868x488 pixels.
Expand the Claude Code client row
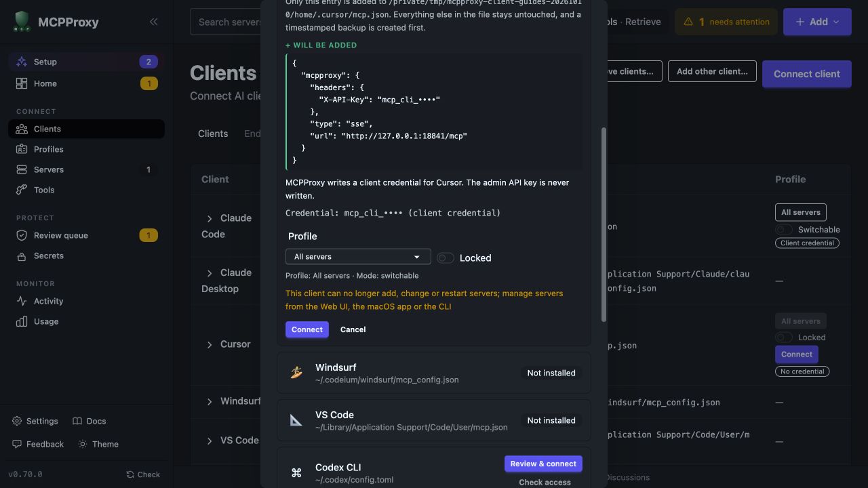(210, 218)
